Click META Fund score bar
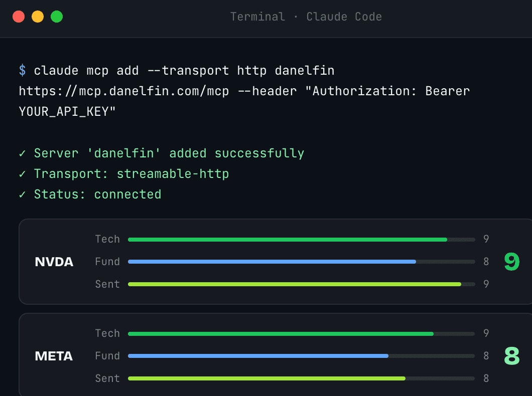Viewport: 532px width, 396px height. click(302, 356)
